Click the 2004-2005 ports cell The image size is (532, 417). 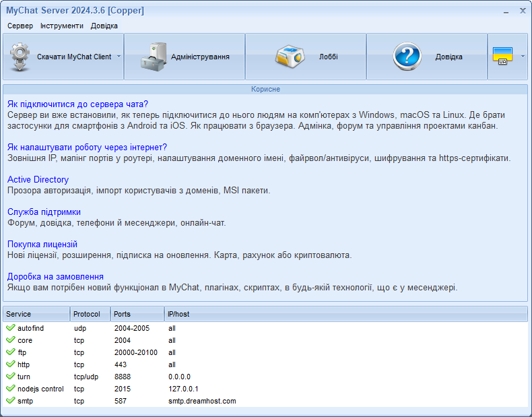132,328
